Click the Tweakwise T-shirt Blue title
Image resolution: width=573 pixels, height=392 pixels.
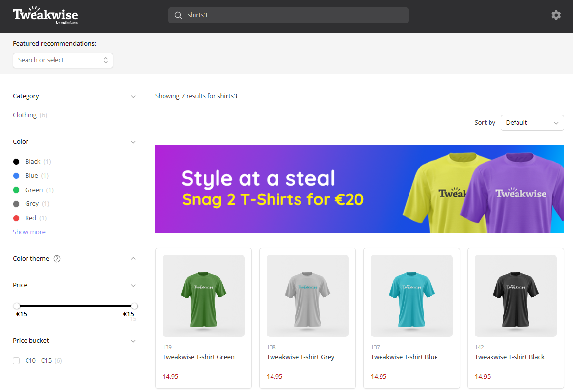click(404, 357)
